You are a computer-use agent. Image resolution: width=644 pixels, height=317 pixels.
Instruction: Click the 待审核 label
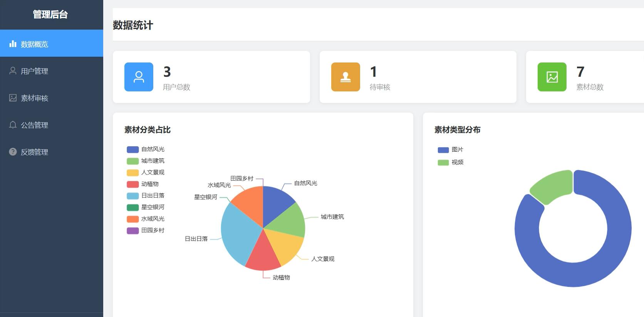pos(380,87)
